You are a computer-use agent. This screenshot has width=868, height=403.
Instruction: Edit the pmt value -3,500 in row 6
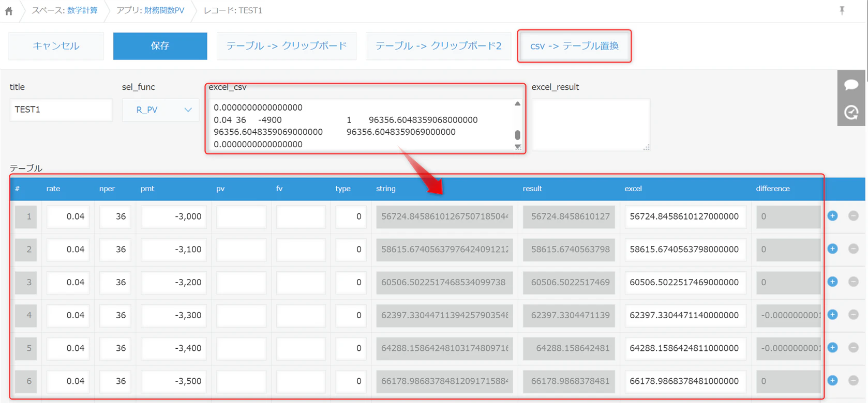(x=174, y=381)
